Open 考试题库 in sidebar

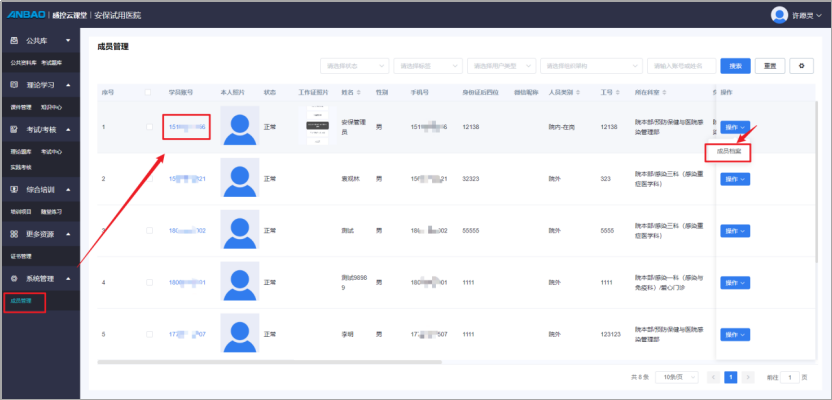(x=51, y=63)
